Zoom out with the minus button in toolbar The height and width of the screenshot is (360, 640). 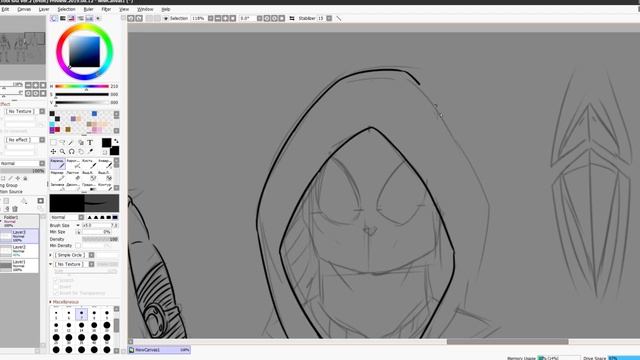click(218, 18)
